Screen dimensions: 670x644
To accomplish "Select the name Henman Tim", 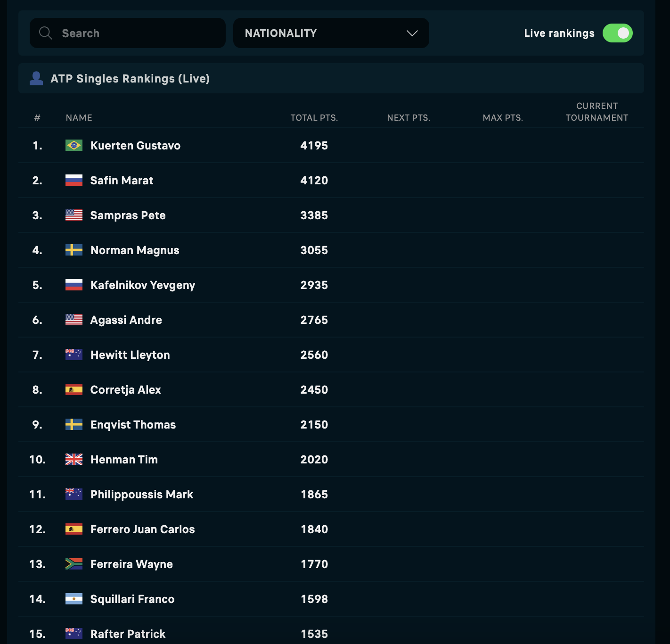I will point(124,460).
